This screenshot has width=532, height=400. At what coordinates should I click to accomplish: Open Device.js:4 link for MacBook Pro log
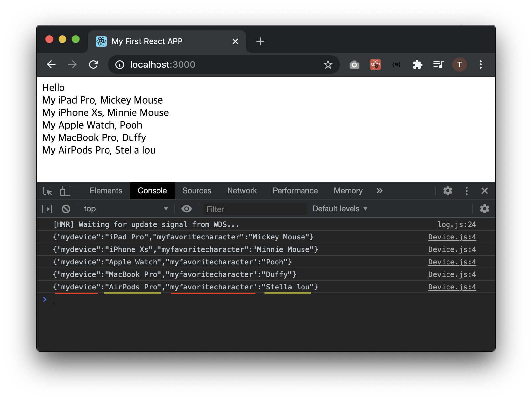(452, 275)
